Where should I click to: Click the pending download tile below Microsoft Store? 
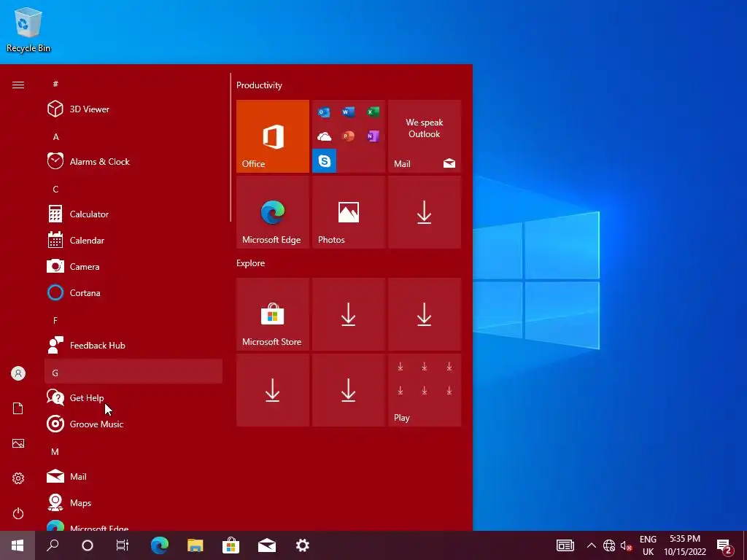coord(273,390)
